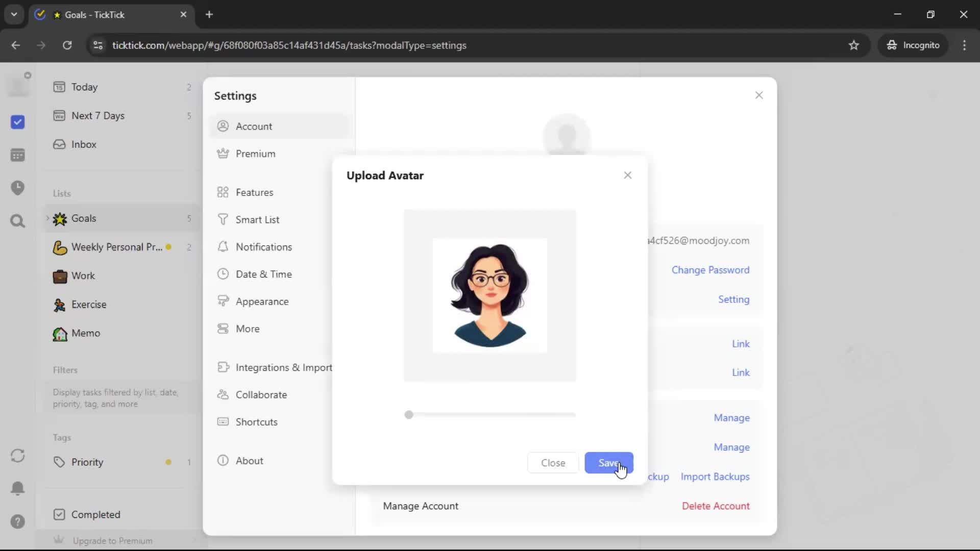
Task: Select the Premium settings section
Action: [255, 154]
